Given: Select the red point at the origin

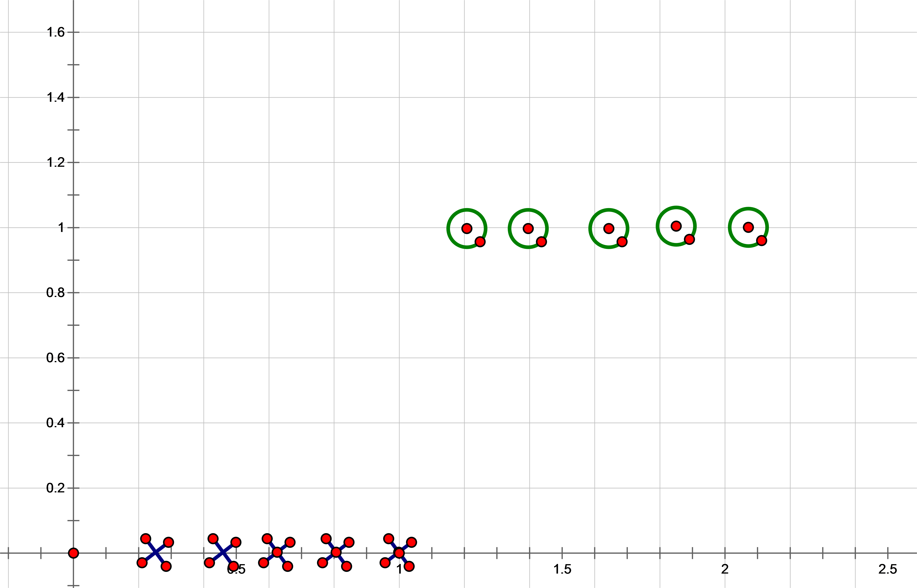Looking at the screenshot, I should coord(73,553).
